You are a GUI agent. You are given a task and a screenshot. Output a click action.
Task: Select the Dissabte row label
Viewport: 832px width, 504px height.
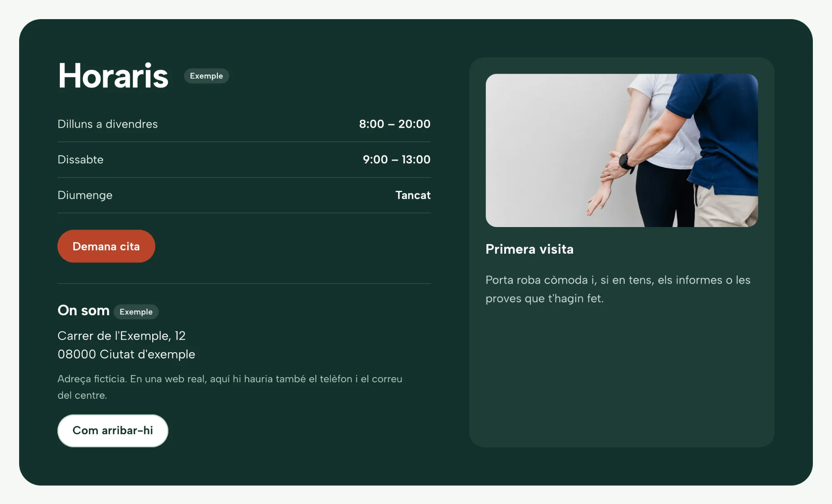(80, 159)
